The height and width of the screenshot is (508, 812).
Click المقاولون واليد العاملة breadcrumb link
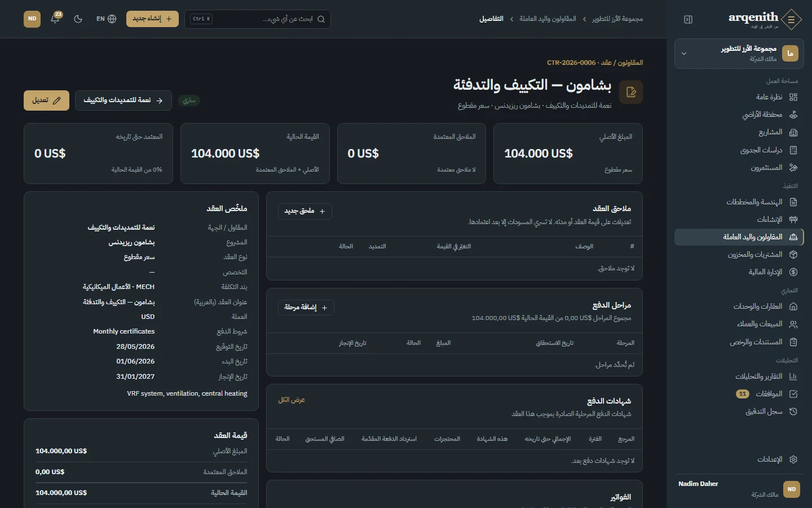(x=548, y=19)
